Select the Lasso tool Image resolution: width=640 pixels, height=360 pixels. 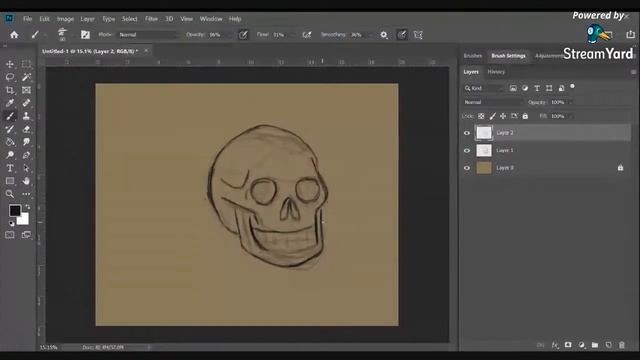[x=10, y=77]
